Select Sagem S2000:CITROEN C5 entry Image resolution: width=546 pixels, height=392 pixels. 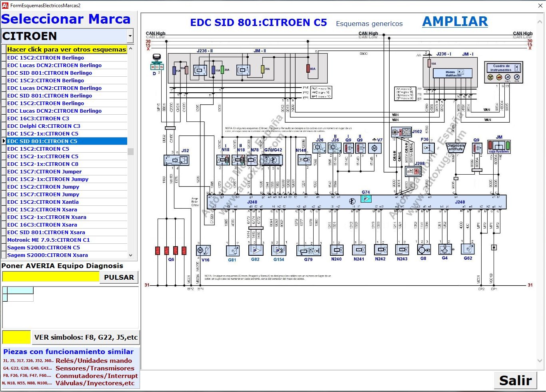[67, 247]
